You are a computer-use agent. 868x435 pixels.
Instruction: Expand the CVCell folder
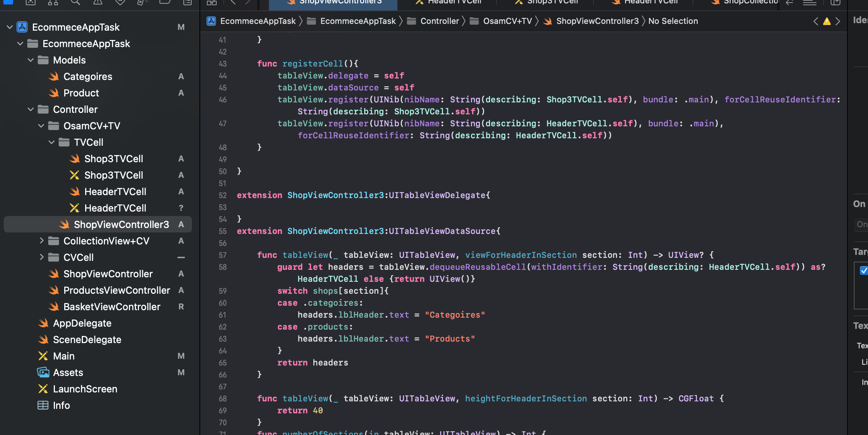click(41, 257)
